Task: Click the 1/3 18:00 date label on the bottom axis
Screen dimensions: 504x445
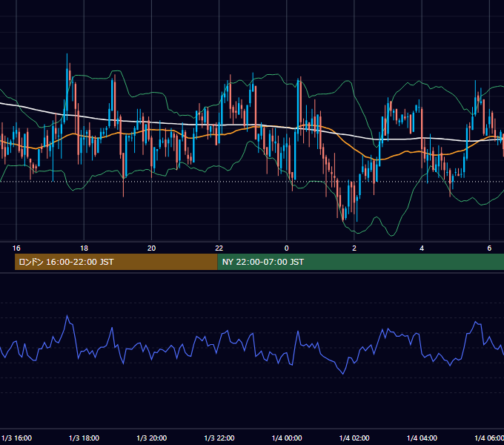Action: coord(84,438)
